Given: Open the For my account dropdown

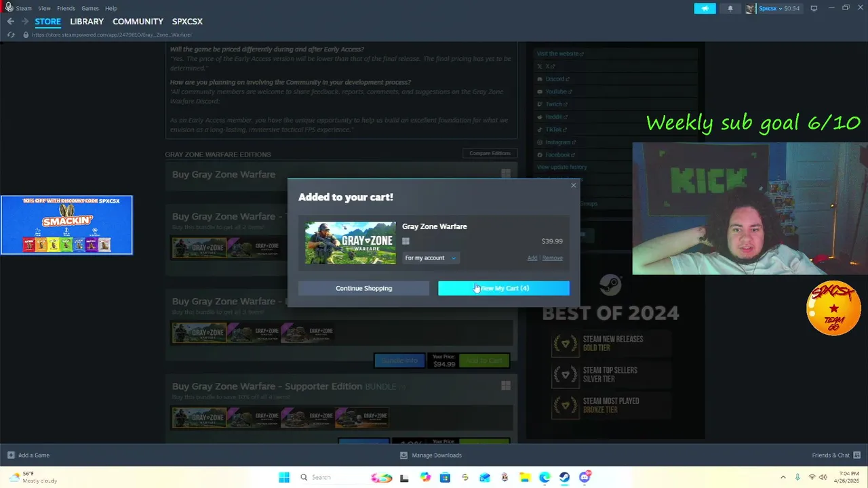Looking at the screenshot, I should click(x=431, y=258).
